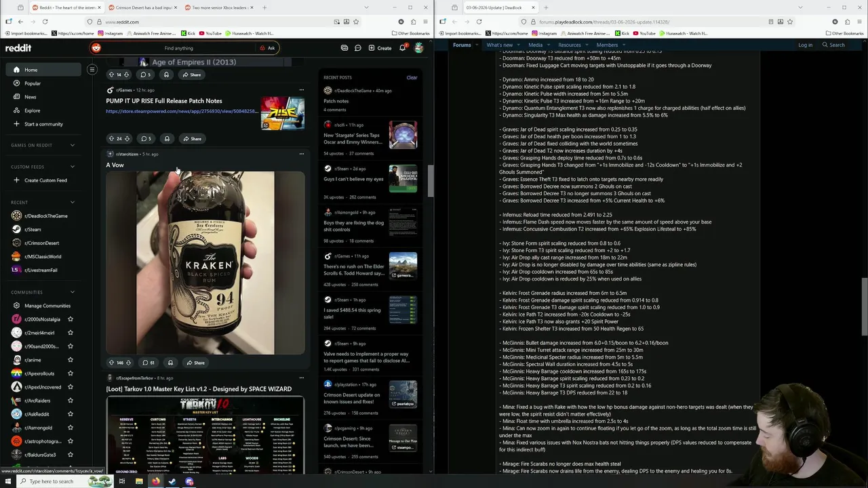Viewport: 868px width, 488px height.
Task: Collapse the Custom Feeds section
Action: coord(73,167)
